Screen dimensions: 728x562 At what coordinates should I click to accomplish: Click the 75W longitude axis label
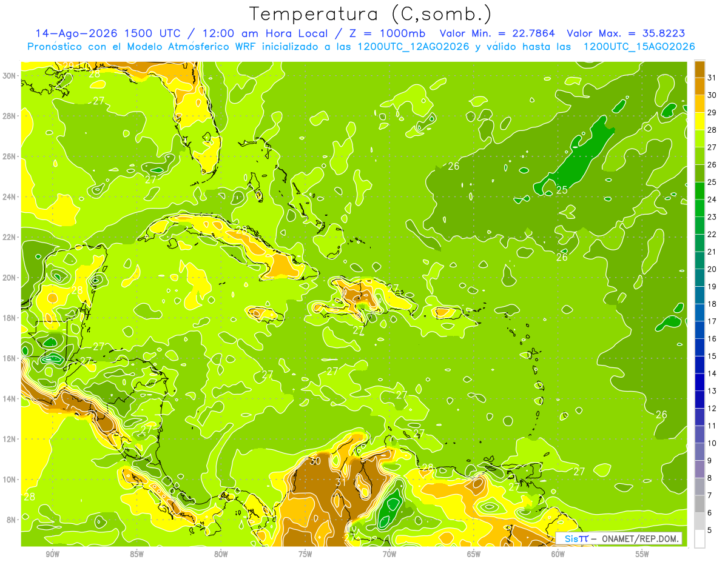tap(305, 554)
